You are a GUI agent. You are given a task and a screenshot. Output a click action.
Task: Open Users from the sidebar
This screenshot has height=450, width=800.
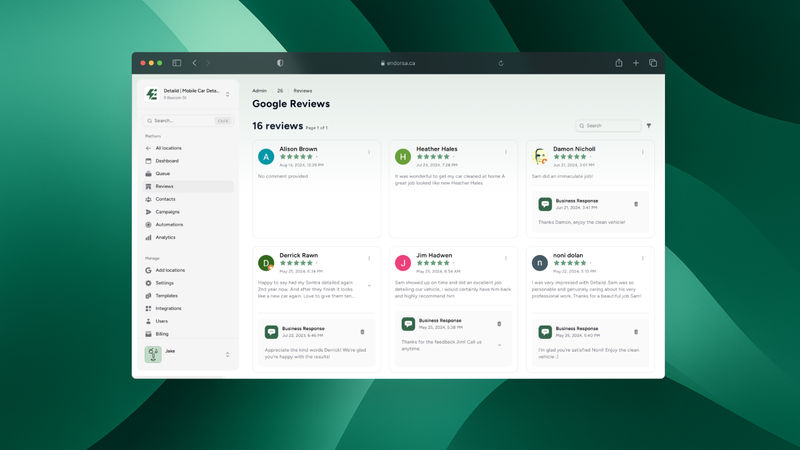tap(188, 321)
